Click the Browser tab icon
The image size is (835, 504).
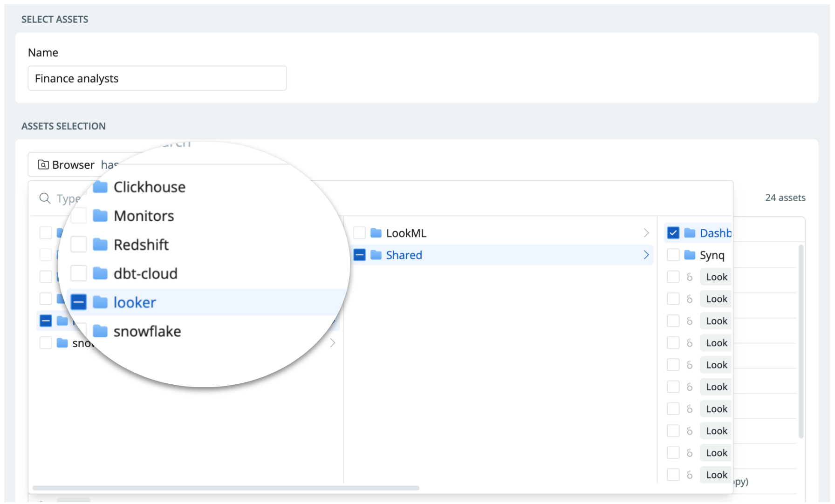(x=43, y=165)
